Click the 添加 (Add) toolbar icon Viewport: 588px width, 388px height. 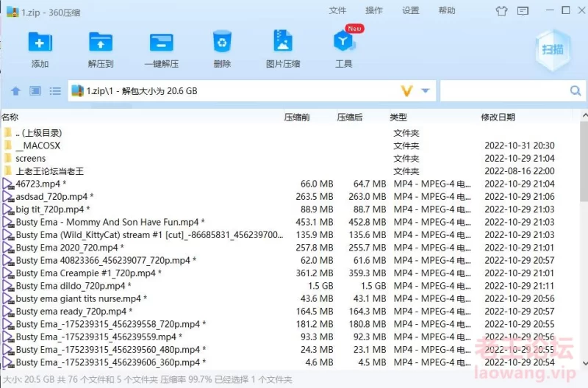click(40, 42)
